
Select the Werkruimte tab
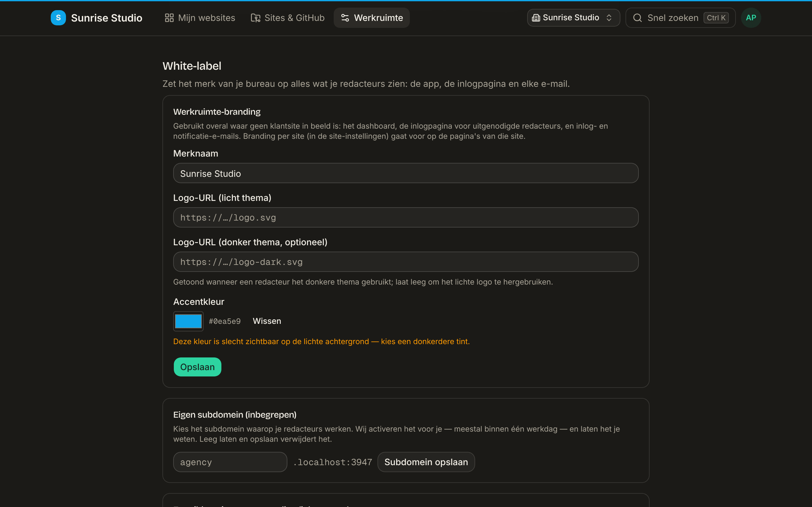tap(371, 18)
